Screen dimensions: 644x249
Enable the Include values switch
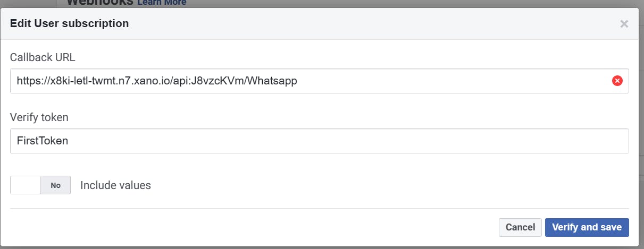pyautogui.click(x=40, y=185)
